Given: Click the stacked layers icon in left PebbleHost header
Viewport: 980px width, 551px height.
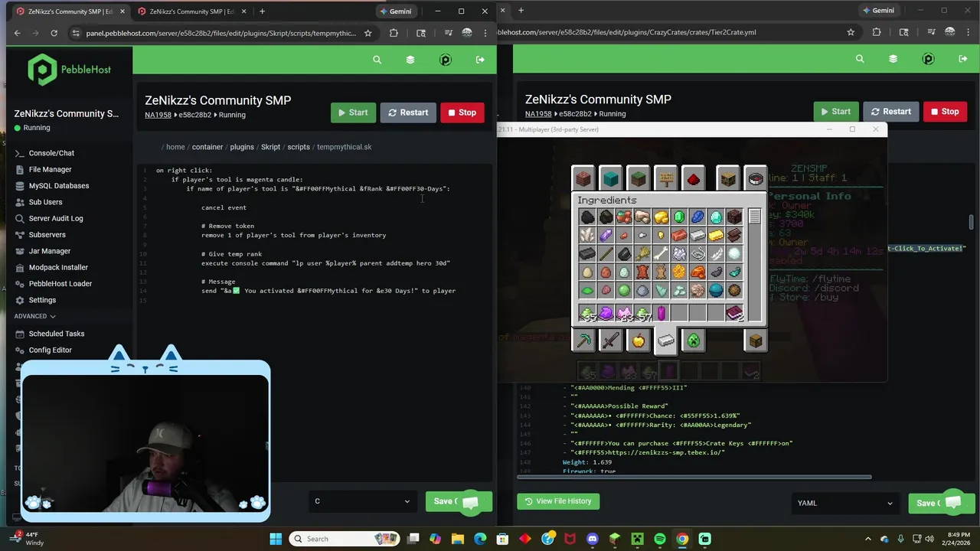Looking at the screenshot, I should click(x=410, y=60).
